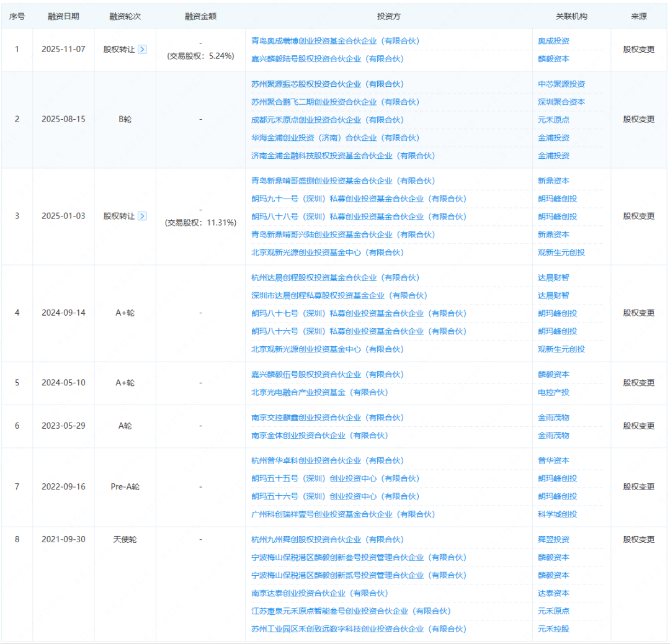This screenshot has height=644, width=670.
Task: Click 股权变更 source for the 2021-09-30 row
Action: coord(638,540)
